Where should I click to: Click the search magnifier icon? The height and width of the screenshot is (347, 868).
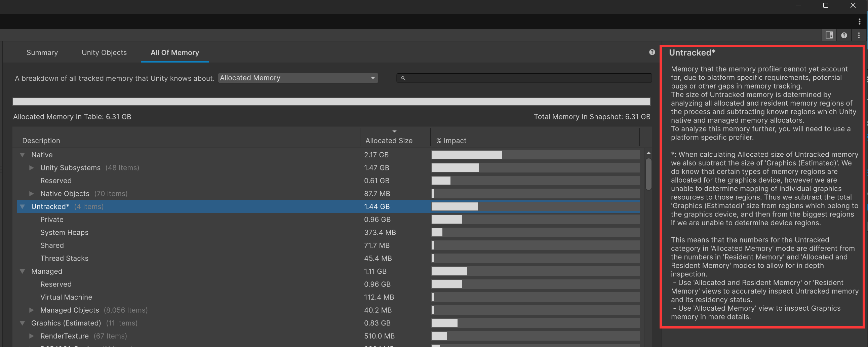coord(403,78)
